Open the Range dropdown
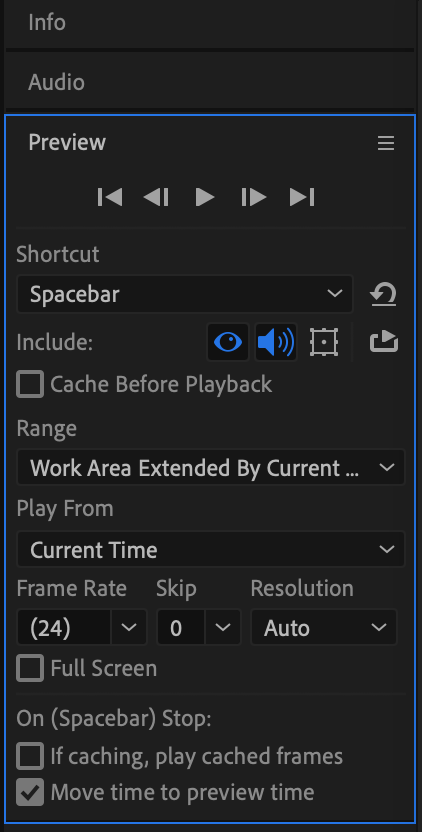This screenshot has height=832, width=422. 211,467
